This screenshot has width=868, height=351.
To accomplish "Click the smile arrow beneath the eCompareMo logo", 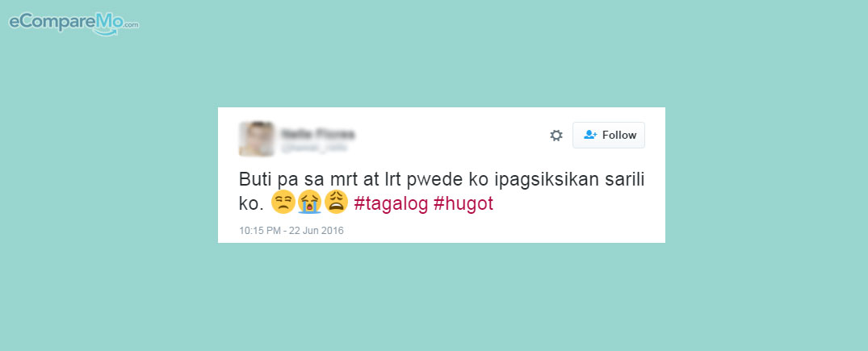I will (x=105, y=31).
